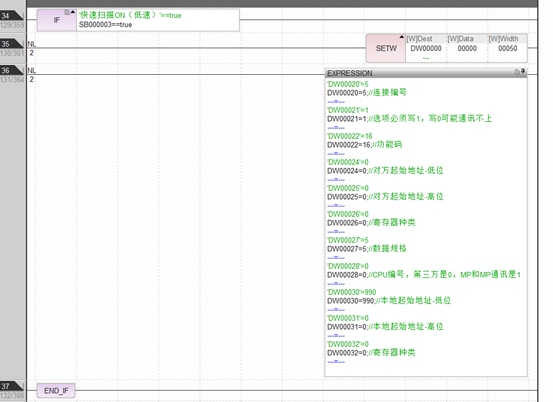Select the IF instruction block
The image size is (553, 402).
(57, 20)
